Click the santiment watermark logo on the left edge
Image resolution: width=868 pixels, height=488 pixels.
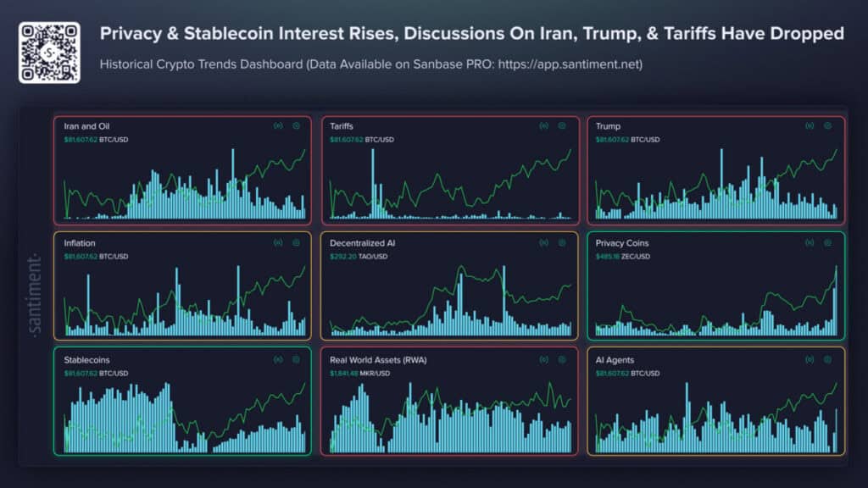(34, 294)
